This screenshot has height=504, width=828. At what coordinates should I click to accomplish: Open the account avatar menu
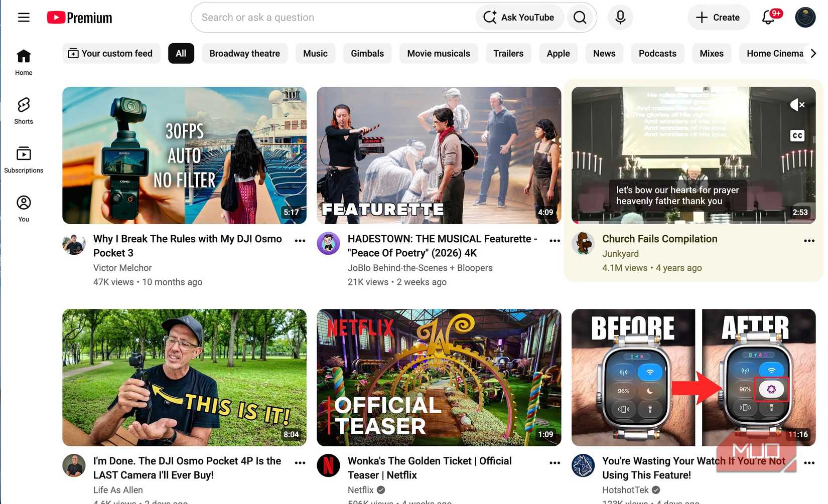pos(805,18)
